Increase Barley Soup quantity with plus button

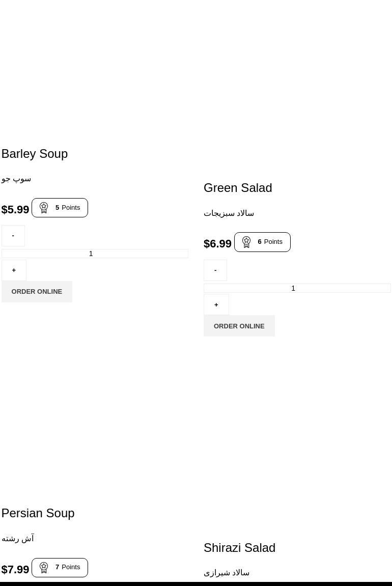[x=14, y=270]
